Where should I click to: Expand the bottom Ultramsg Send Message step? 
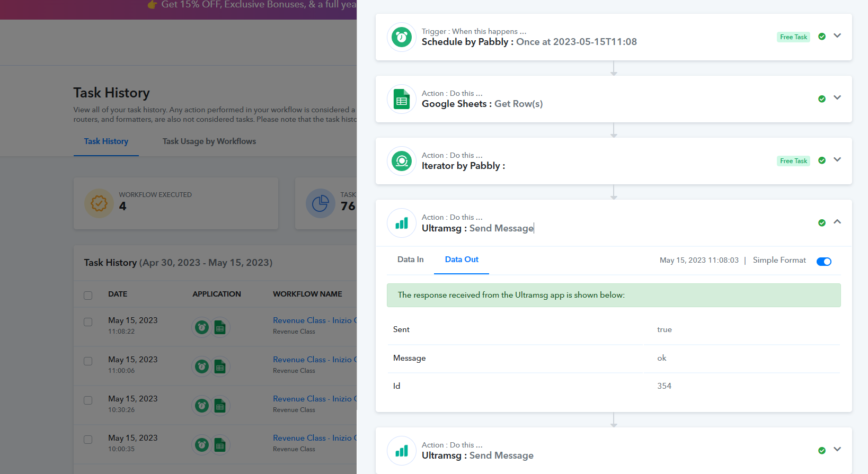837,450
